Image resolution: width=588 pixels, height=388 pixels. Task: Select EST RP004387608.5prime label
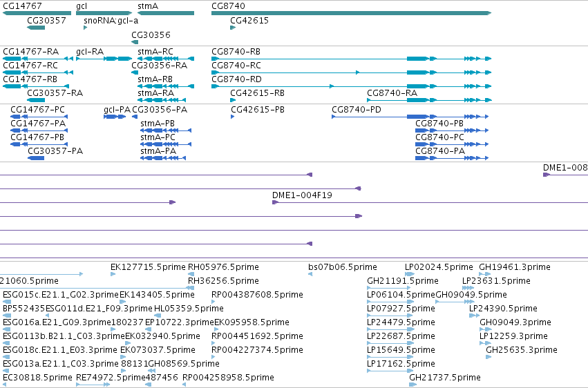[x=257, y=295]
